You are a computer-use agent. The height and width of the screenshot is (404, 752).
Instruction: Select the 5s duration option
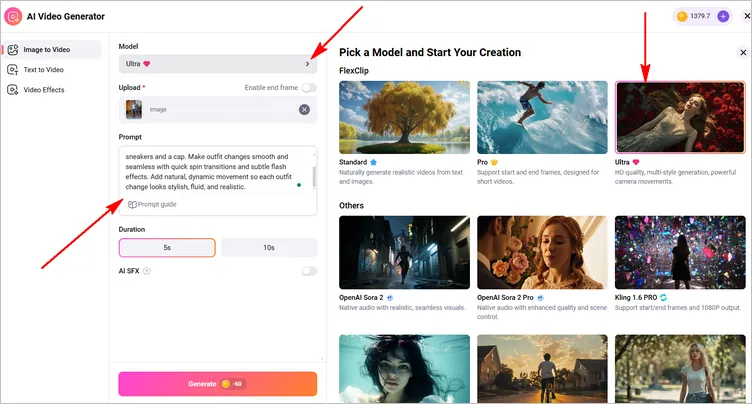pyautogui.click(x=167, y=248)
